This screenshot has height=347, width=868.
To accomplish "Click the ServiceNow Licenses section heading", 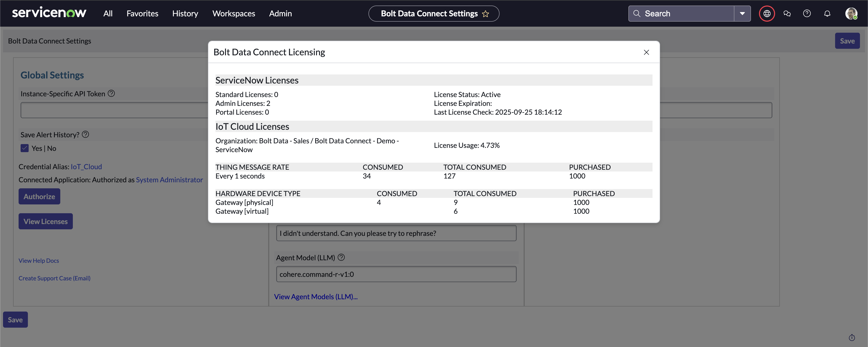I will [257, 80].
